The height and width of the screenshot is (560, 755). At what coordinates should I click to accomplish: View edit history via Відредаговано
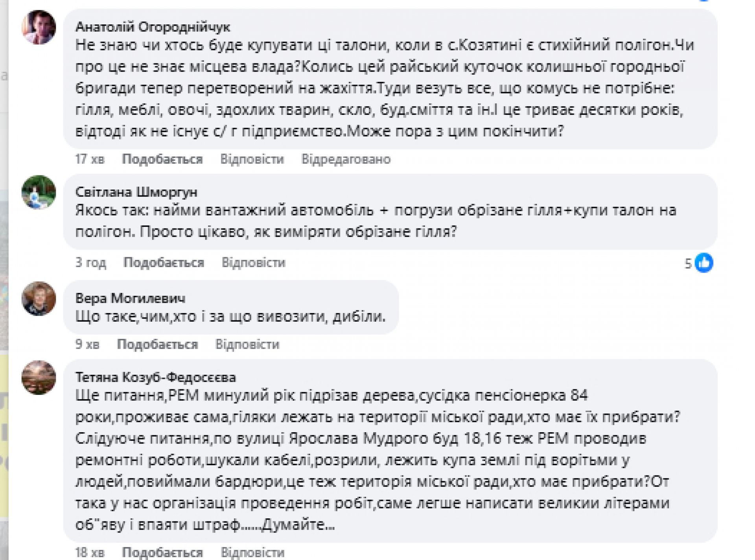(x=346, y=159)
